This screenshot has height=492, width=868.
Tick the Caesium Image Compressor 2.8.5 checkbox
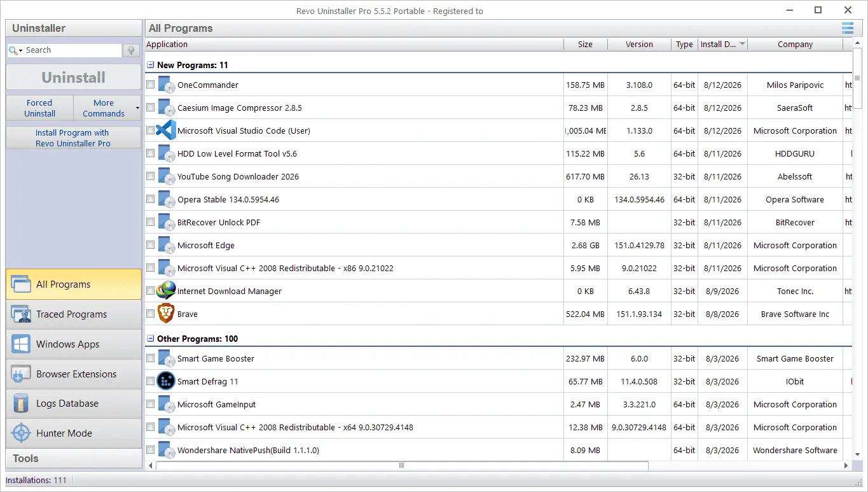150,108
